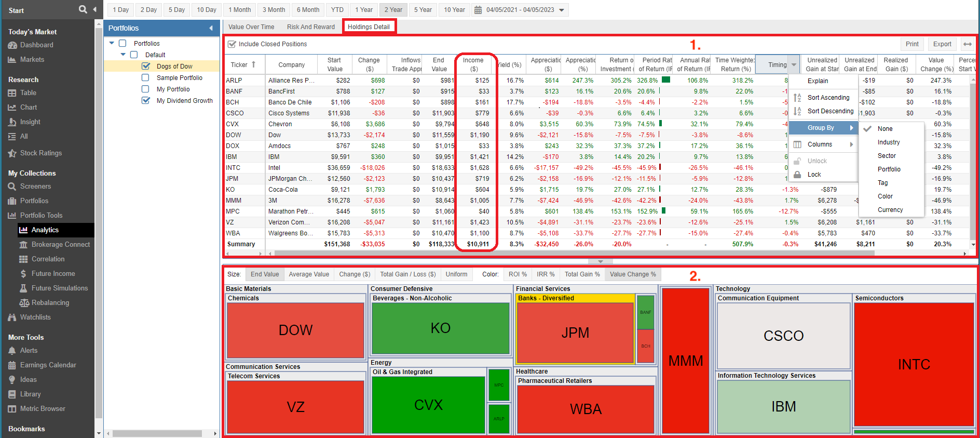This screenshot has width=980, height=438.
Task: Open the Future Simulations flask icon
Action: point(23,288)
